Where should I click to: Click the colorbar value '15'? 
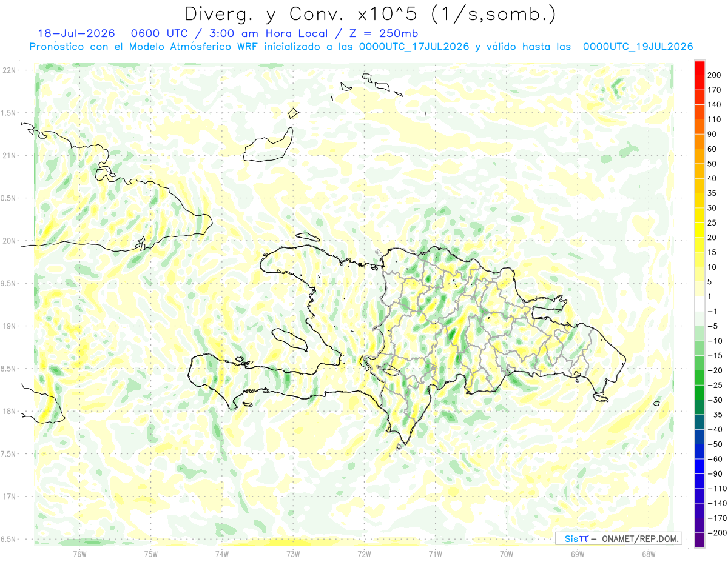[x=713, y=252]
